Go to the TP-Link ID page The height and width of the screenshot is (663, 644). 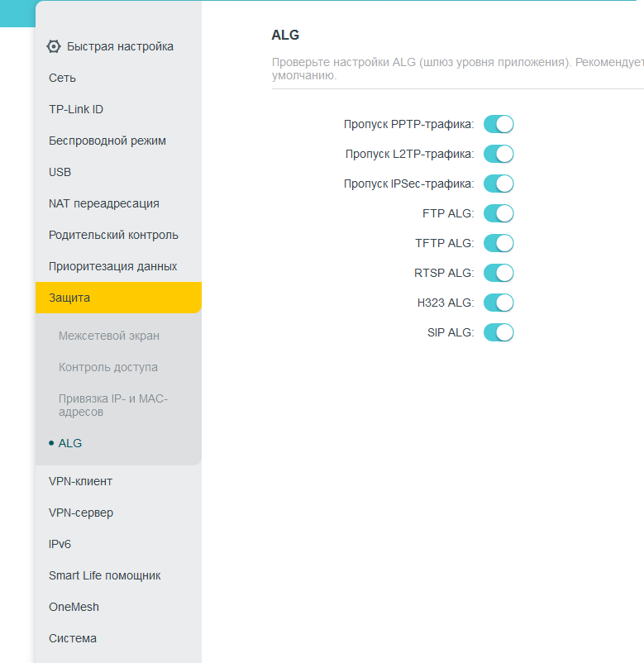76,109
